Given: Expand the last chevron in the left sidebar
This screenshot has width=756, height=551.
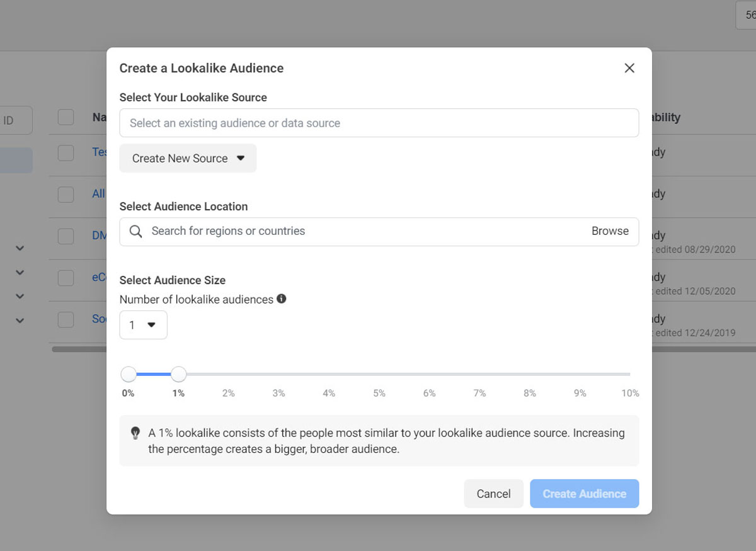Looking at the screenshot, I should click(20, 320).
